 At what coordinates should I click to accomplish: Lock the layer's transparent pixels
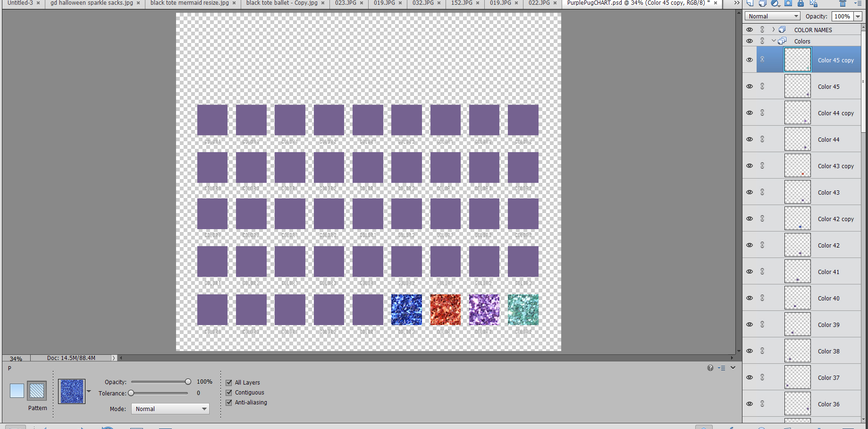(813, 4)
